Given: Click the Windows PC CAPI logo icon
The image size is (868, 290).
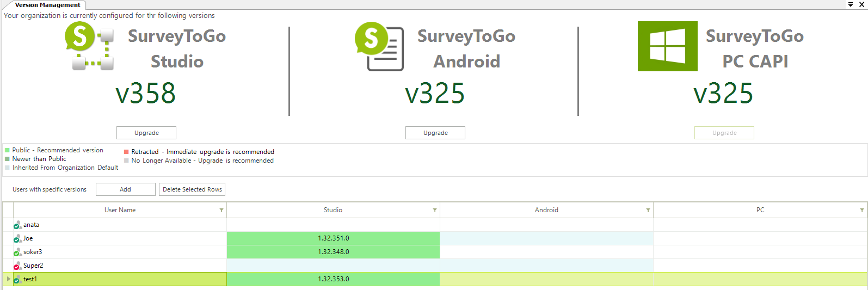Looking at the screenshot, I should pos(668,46).
